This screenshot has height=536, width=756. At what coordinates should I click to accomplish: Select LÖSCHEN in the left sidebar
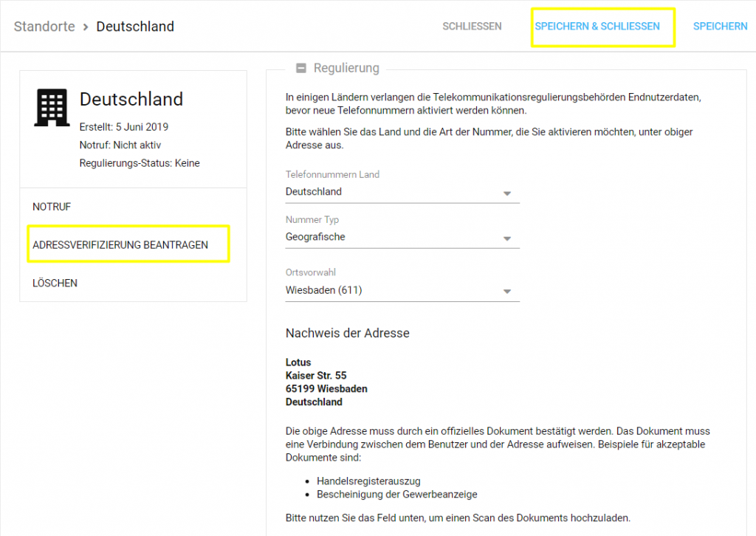coord(55,283)
